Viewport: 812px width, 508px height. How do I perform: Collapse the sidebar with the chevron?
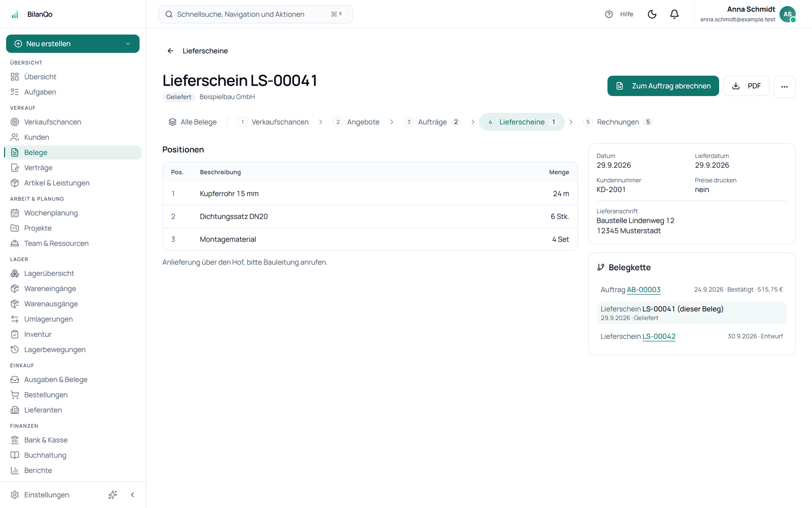(132, 495)
